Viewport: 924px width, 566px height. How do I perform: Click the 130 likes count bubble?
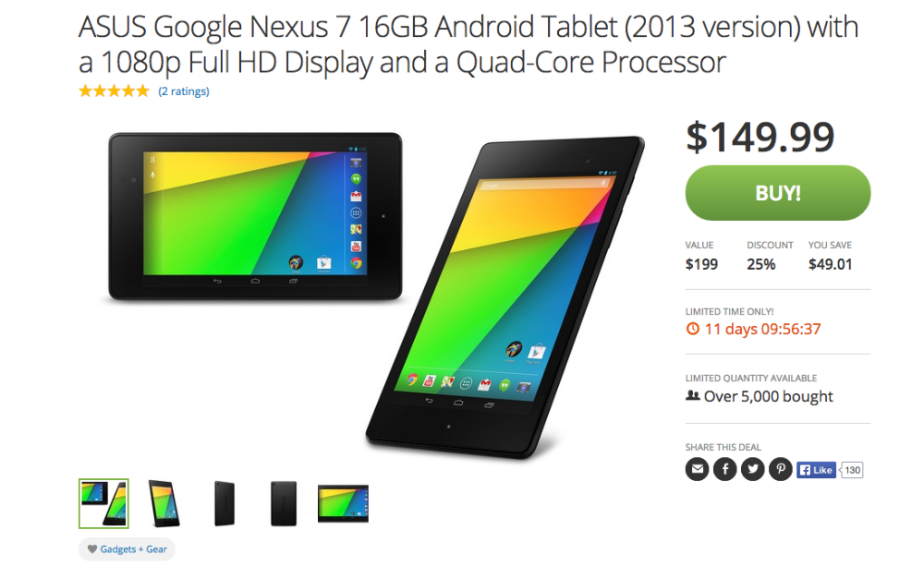pyautogui.click(x=852, y=470)
